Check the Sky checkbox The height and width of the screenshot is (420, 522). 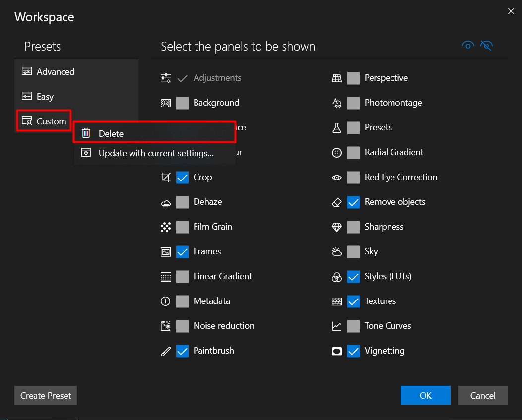pyautogui.click(x=354, y=252)
